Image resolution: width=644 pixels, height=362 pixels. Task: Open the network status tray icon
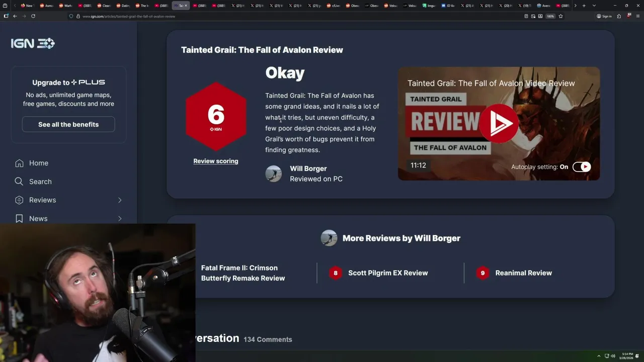607,356
